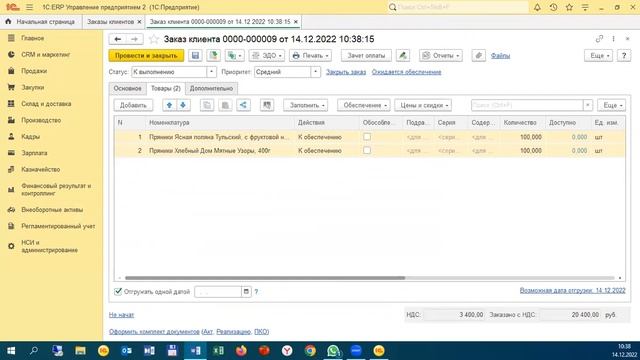
Task: Click the Возможная дата отгрузки link
Action: click(x=572, y=291)
